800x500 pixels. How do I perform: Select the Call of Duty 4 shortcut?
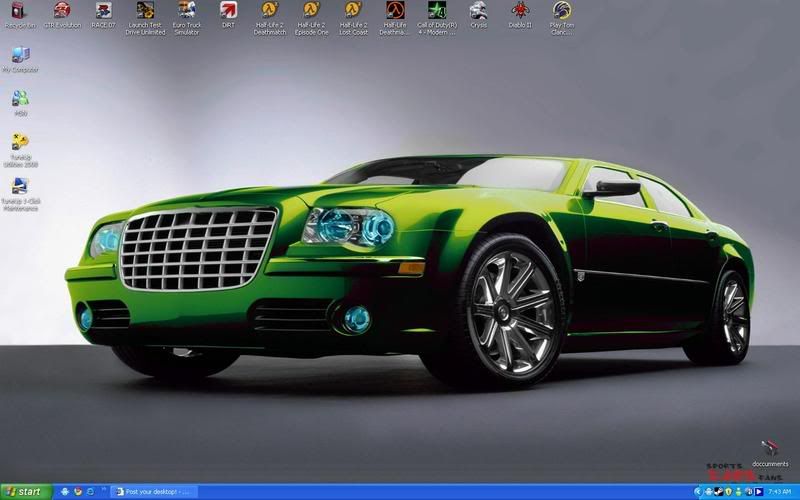tap(437, 13)
